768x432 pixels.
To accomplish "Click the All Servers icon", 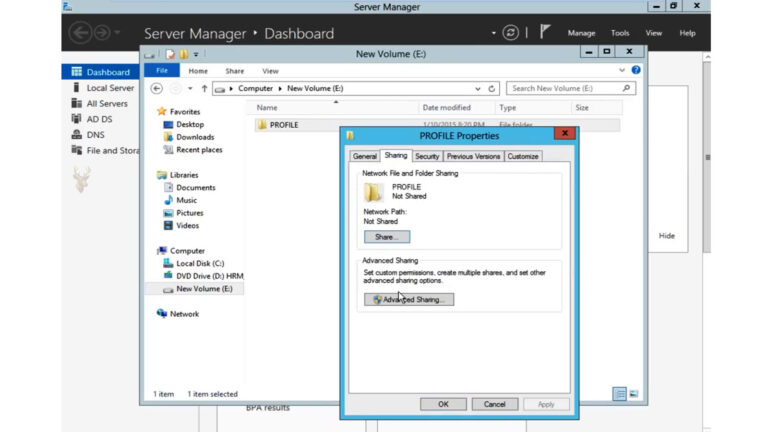I will tap(76, 103).
